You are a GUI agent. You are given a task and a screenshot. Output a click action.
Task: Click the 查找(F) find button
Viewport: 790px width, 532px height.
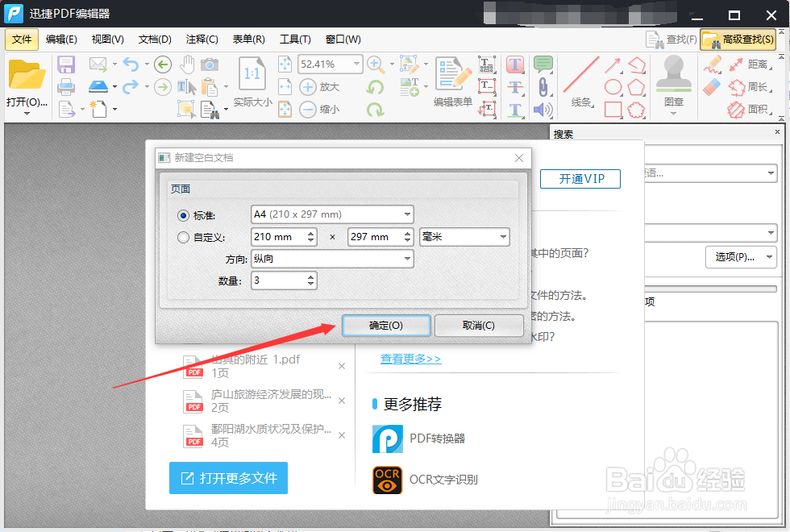(671, 39)
